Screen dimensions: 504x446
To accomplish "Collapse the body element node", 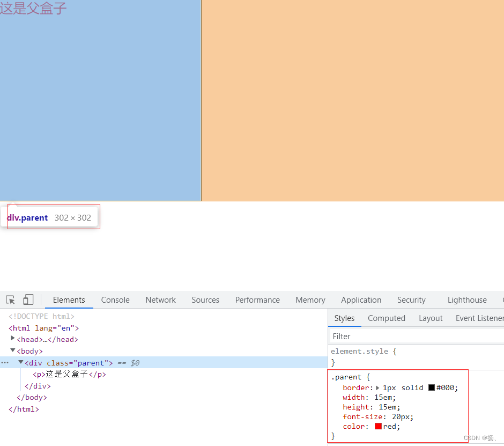I will coord(12,350).
